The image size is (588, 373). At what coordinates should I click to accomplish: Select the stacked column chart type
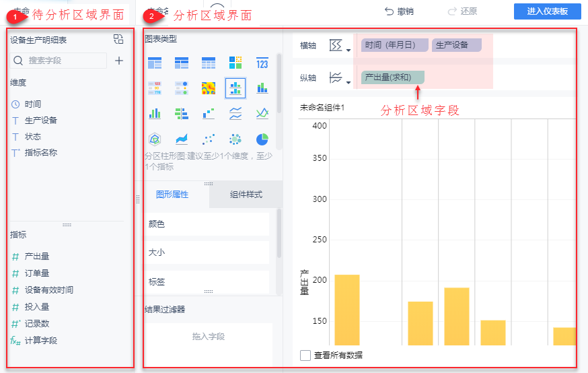pos(262,88)
